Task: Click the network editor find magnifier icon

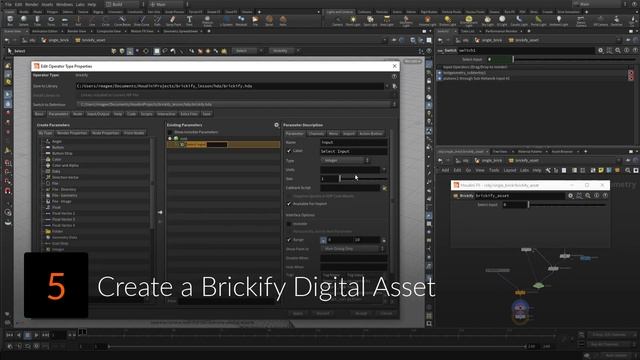Action: [628, 170]
